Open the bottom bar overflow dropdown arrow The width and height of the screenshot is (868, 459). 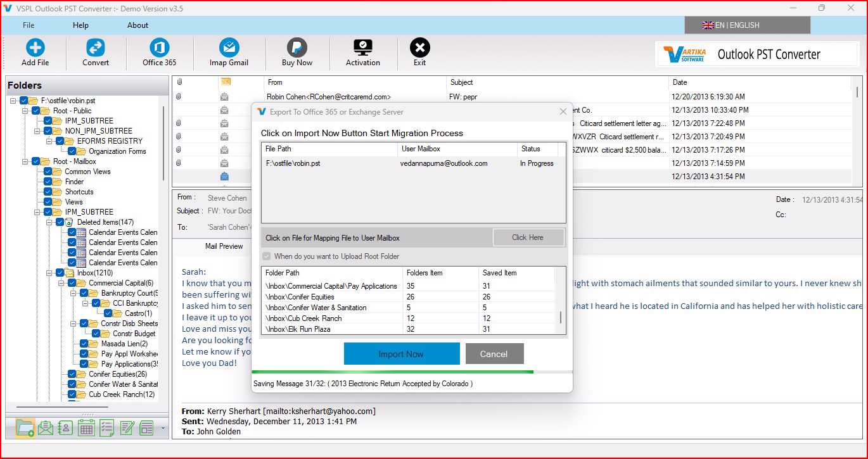click(163, 429)
